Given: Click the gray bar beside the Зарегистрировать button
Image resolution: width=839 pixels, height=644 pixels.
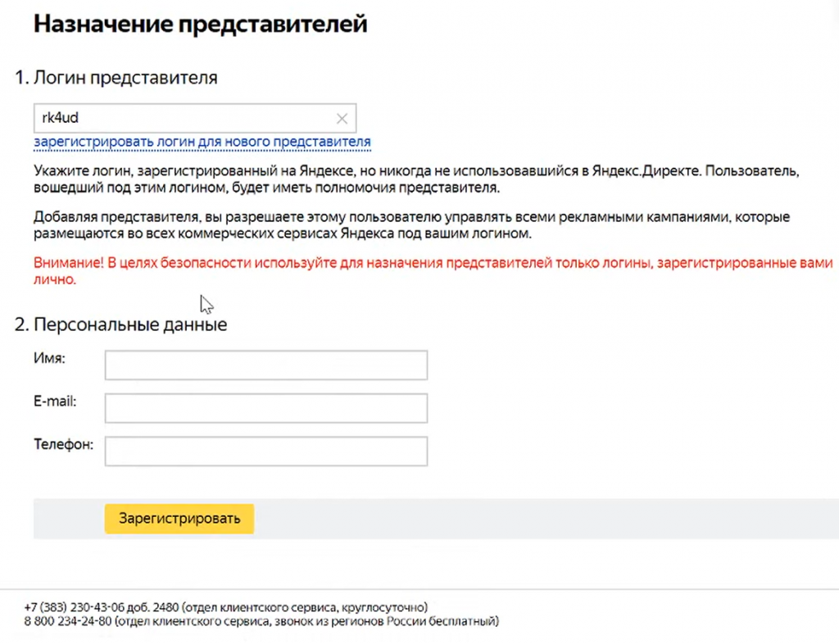Looking at the screenshot, I should coord(546,519).
